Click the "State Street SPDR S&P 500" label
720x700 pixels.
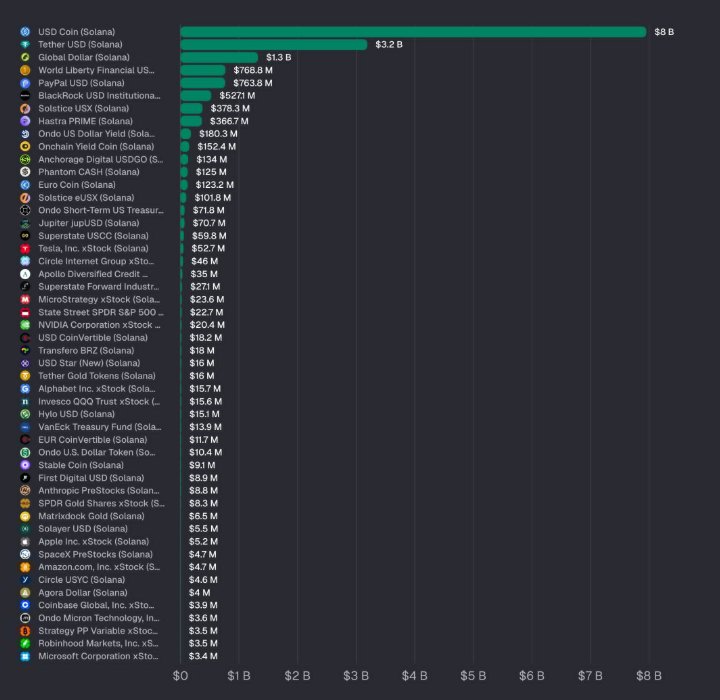pos(101,312)
